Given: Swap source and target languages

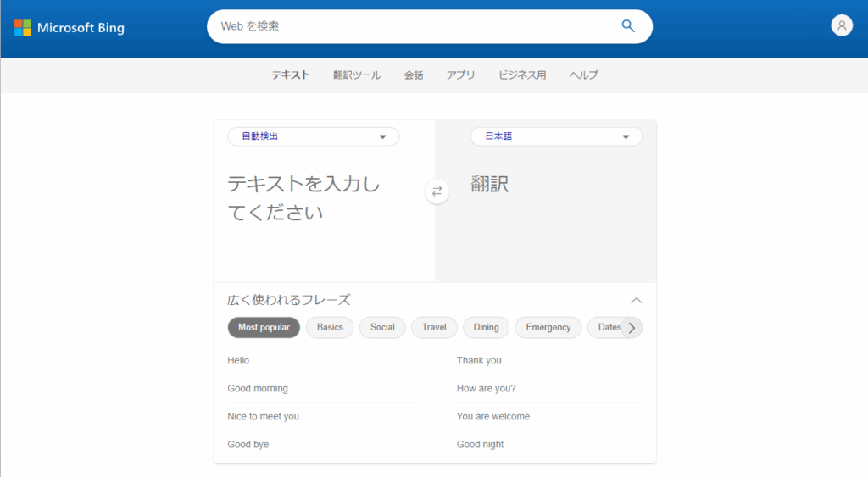Looking at the screenshot, I should tap(437, 191).
